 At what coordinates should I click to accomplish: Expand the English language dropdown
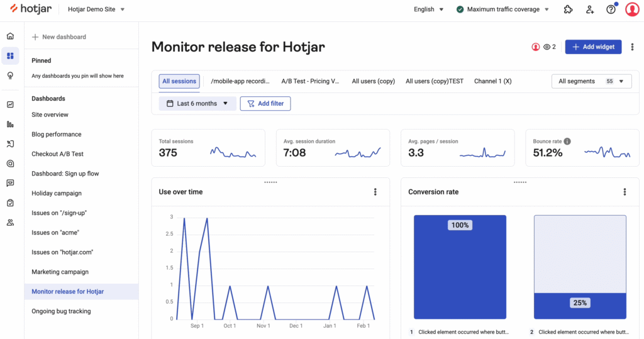tap(428, 9)
